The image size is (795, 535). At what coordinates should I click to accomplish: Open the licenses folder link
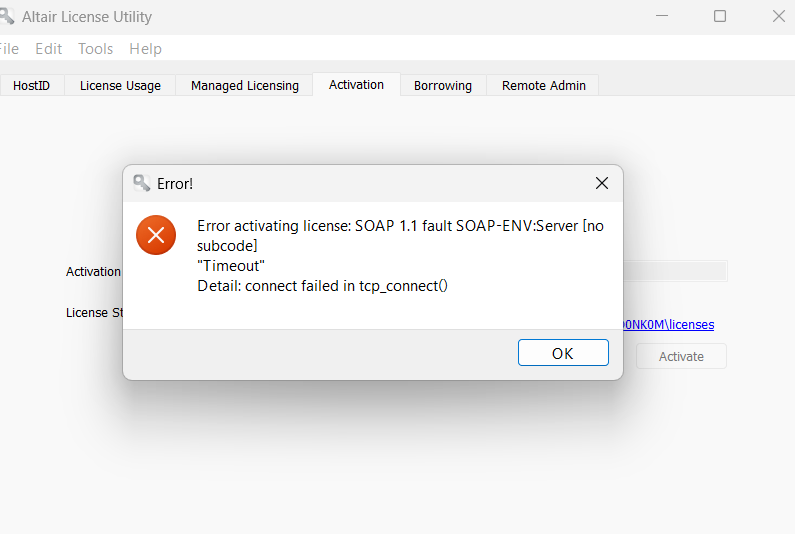click(669, 325)
